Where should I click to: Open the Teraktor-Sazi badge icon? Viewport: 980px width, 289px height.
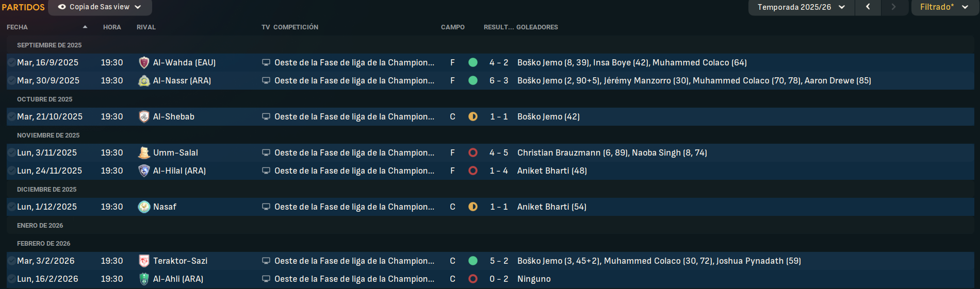[144, 261]
